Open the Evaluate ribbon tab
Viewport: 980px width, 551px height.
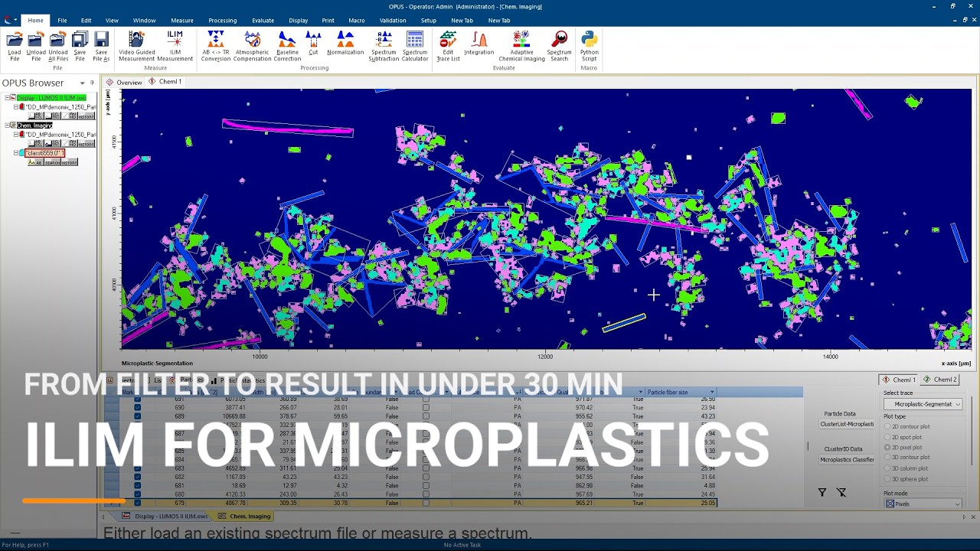[x=263, y=21]
